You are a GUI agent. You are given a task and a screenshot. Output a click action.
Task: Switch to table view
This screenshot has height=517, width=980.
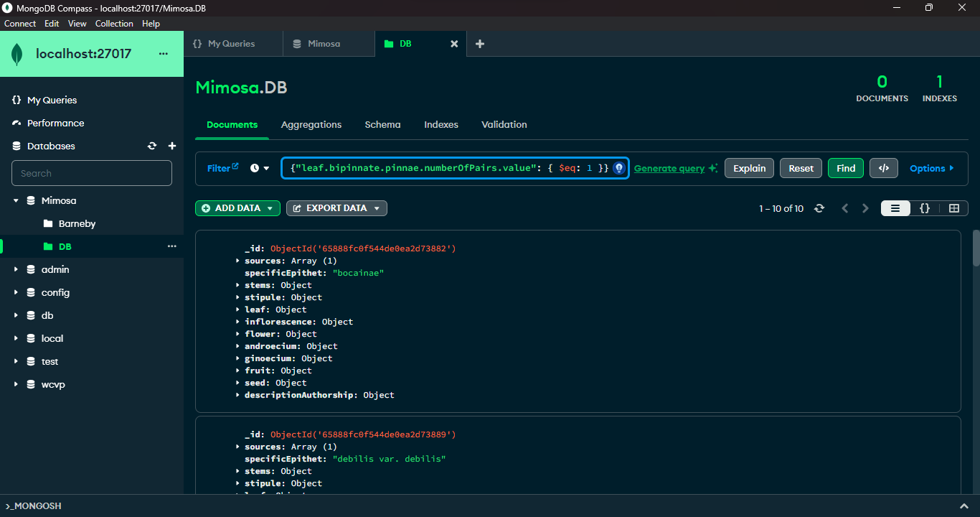tap(953, 208)
